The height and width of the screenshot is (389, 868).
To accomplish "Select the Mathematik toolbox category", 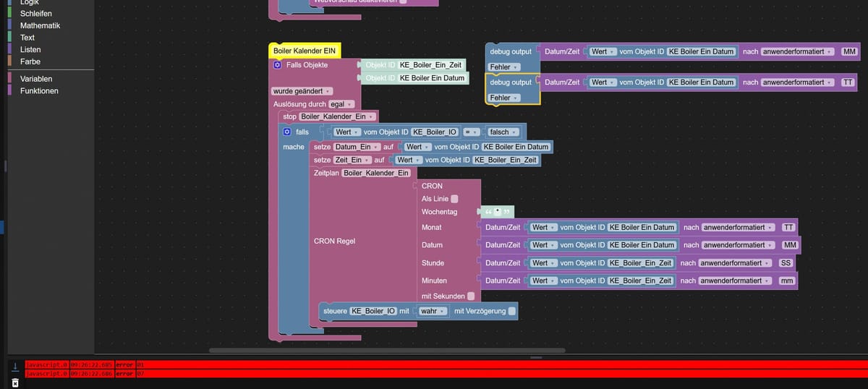I will [x=40, y=25].
